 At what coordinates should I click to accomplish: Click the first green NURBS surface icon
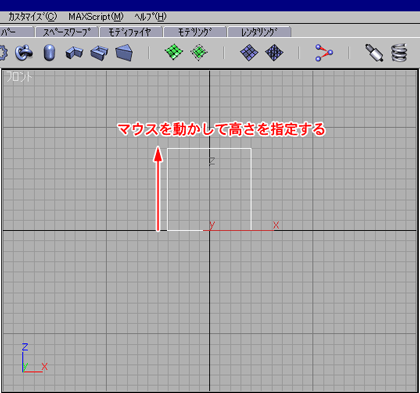(174, 52)
